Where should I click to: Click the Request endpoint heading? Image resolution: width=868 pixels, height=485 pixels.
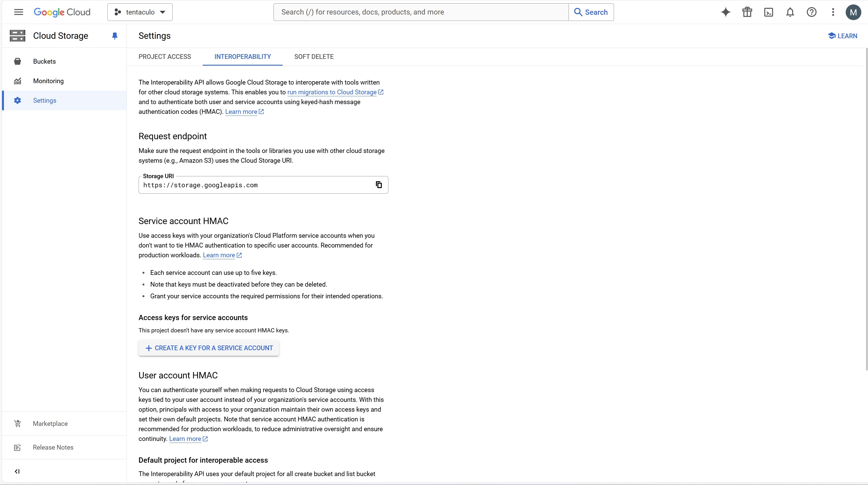tap(173, 136)
